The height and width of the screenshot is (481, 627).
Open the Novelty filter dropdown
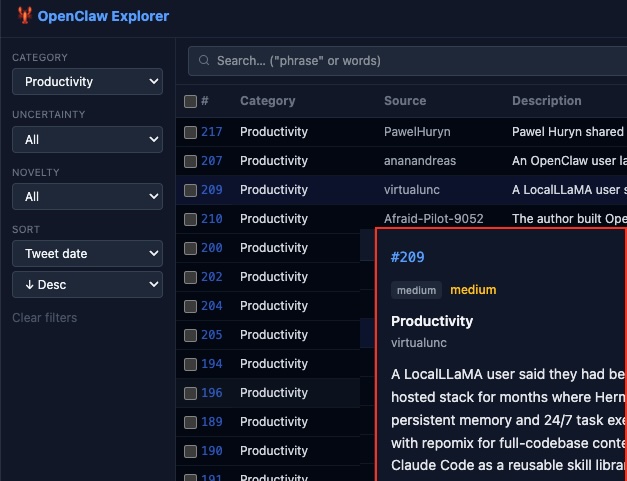[87, 197]
